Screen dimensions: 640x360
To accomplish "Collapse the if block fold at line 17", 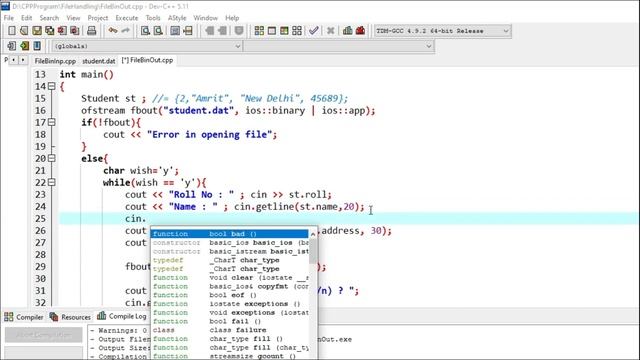I will pyautogui.click(x=51, y=122).
